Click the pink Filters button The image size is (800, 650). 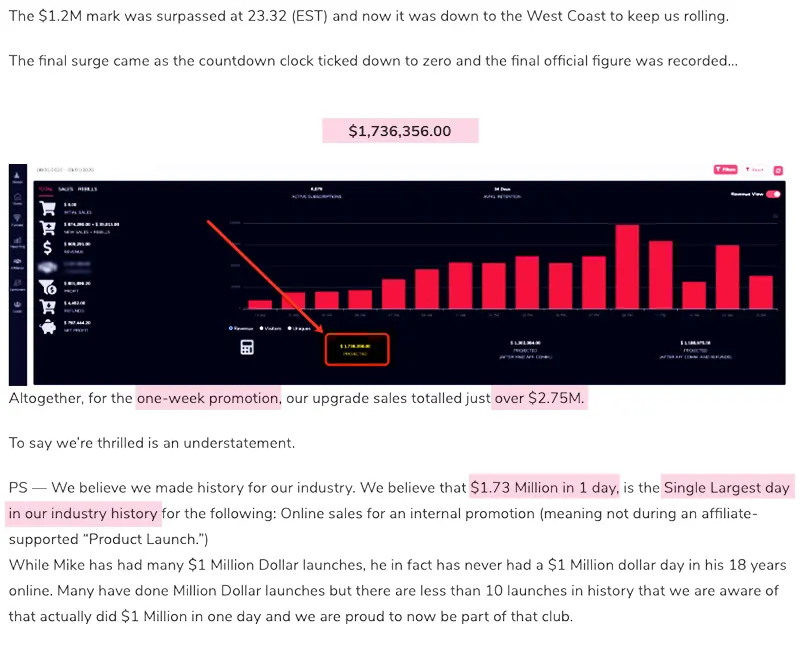click(726, 169)
